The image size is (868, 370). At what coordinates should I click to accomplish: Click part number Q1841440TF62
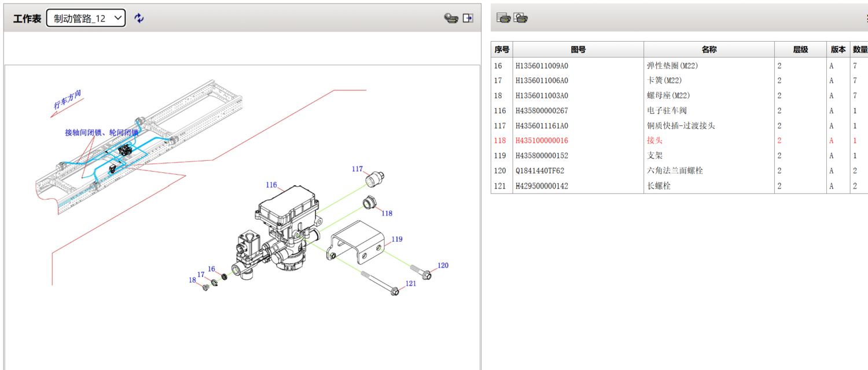(539, 171)
